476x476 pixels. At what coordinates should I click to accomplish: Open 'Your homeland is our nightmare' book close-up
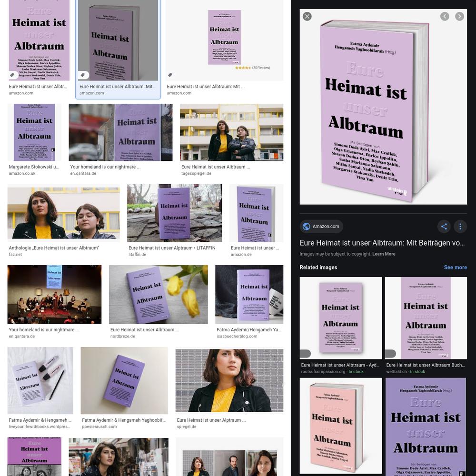(x=120, y=132)
